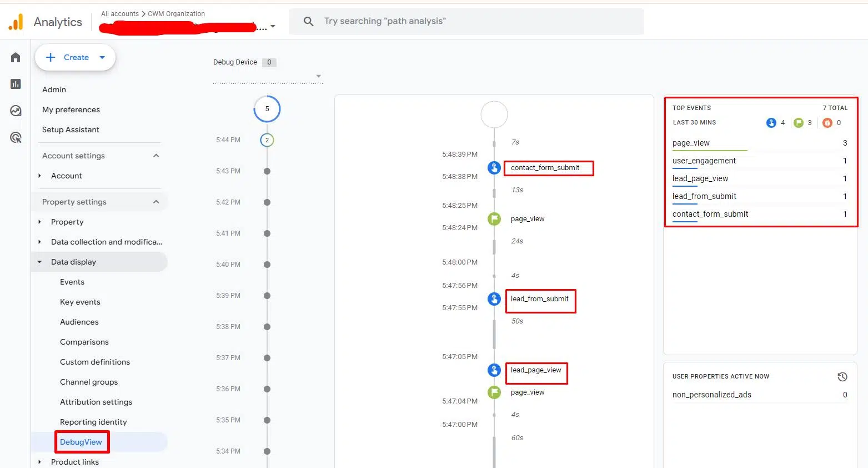868x468 pixels.
Task: Open the DebugView page link
Action: tap(81, 442)
